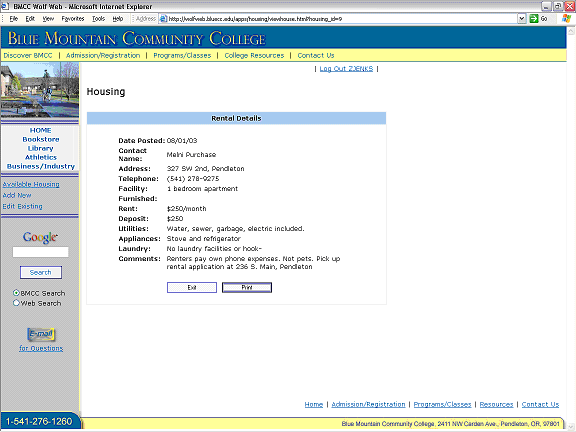Open the File menu

[x=14, y=19]
